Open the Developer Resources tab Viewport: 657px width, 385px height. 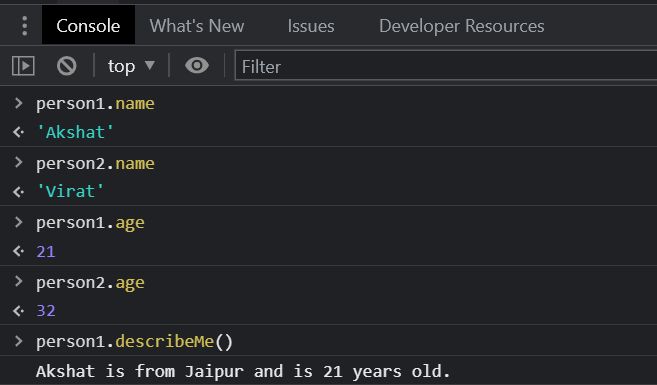click(461, 26)
